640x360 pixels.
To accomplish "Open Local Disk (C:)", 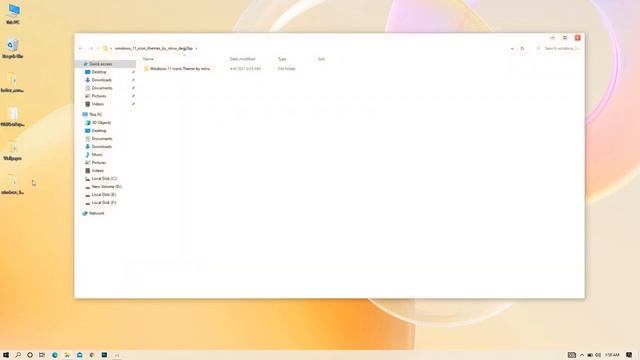I will pyautogui.click(x=104, y=179).
